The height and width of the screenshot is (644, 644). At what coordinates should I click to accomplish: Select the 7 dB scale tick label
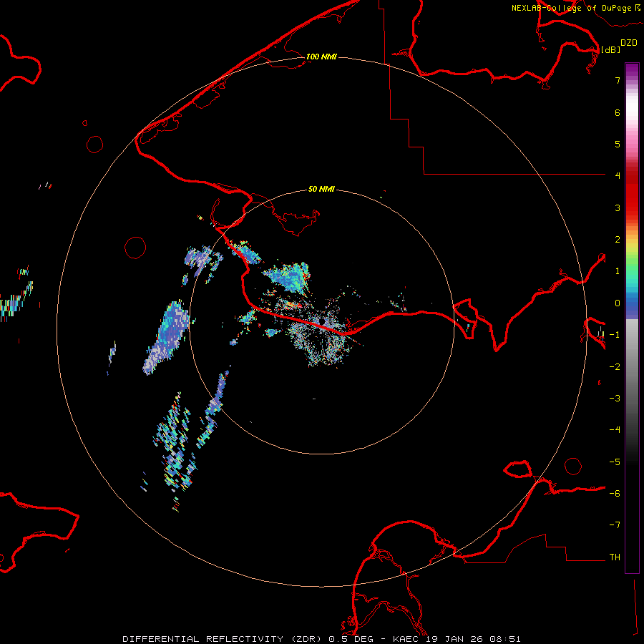pos(618,80)
